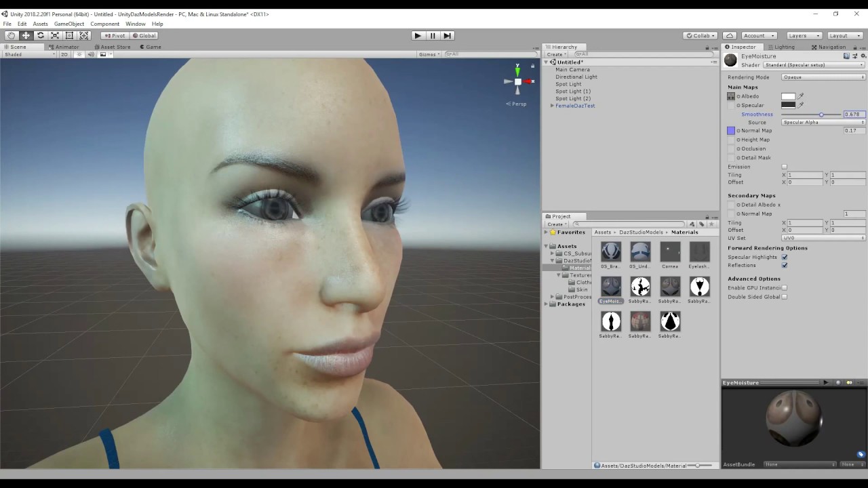Click the Albedo texture slot
The width and height of the screenshot is (868, 488).
point(731,96)
